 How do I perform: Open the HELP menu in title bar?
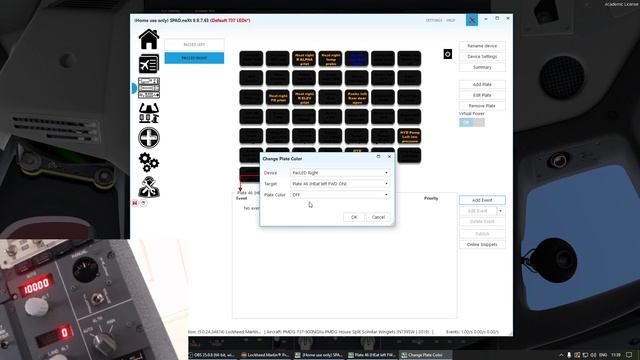[x=451, y=20]
